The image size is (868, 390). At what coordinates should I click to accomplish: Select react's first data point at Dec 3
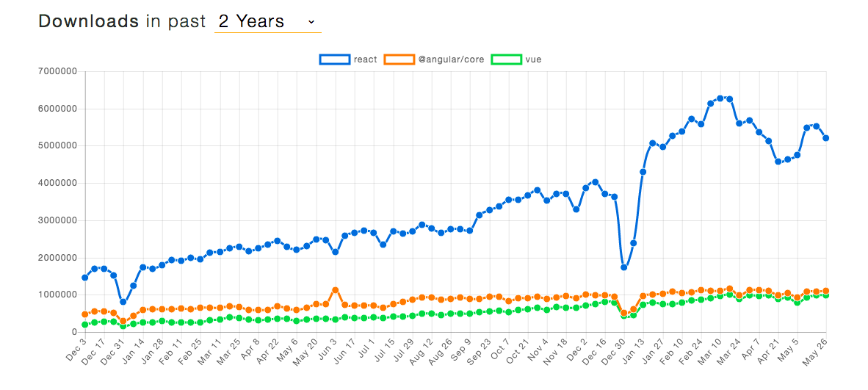[x=85, y=278]
